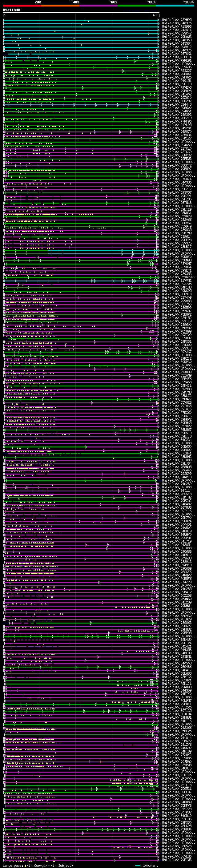Click label UniRef100_A8NQG1
197x868 pixels.
177,213
